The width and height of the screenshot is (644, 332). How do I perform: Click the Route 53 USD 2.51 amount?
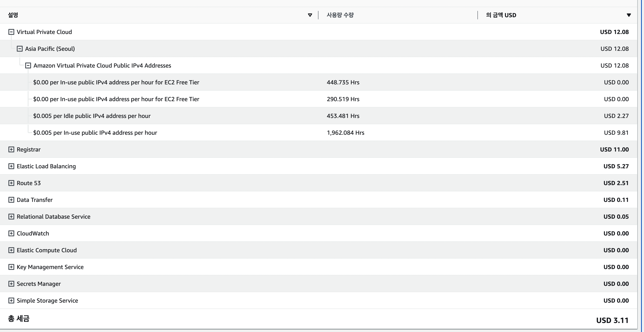(x=616, y=183)
